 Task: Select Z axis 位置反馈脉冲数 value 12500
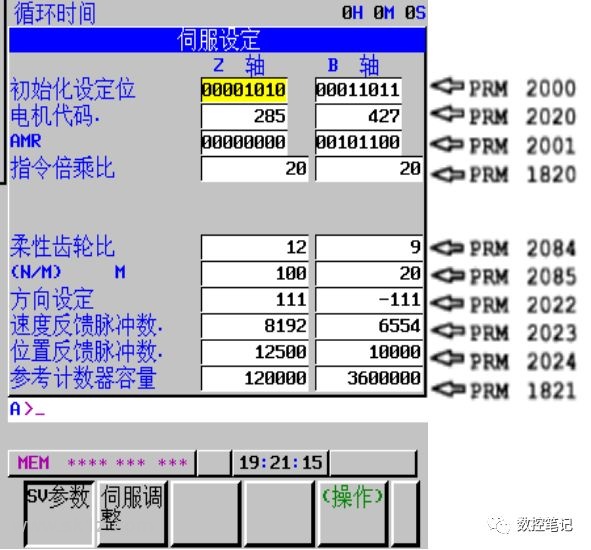[255, 352]
